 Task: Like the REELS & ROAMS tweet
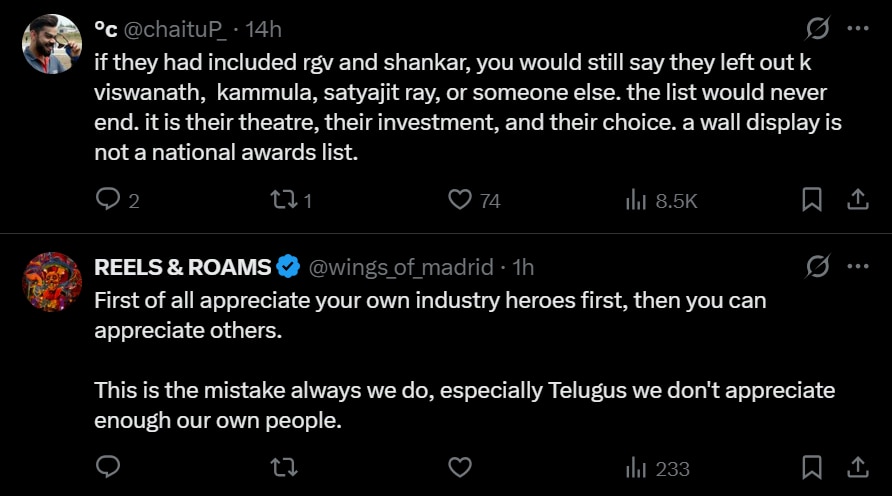click(x=460, y=467)
